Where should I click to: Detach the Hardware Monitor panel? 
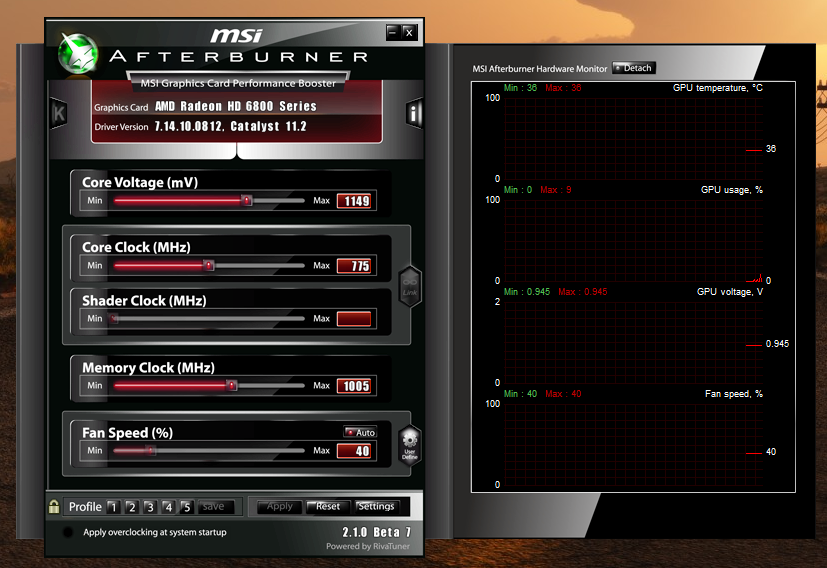[x=633, y=68]
